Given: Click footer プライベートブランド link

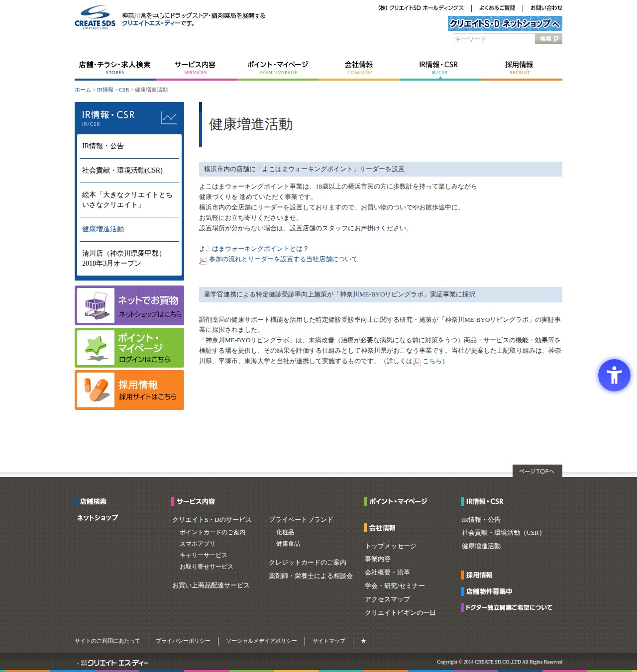Looking at the screenshot, I should tap(301, 520).
